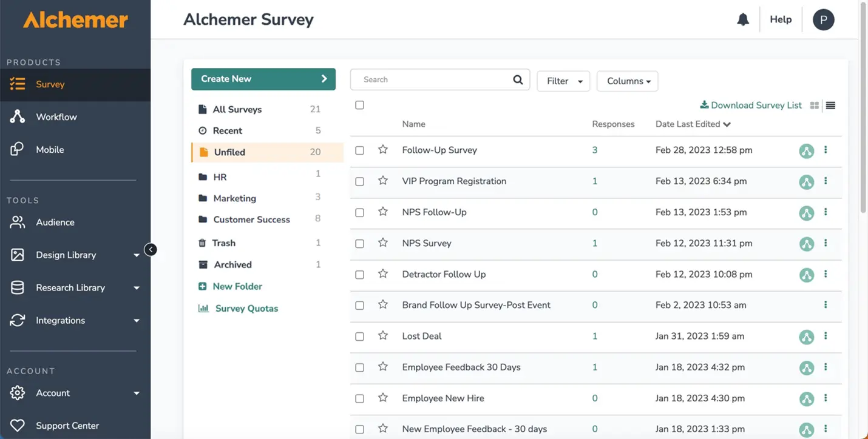Image resolution: width=868 pixels, height=439 pixels.
Task: Open the Survey Quotas chart icon
Action: click(203, 308)
